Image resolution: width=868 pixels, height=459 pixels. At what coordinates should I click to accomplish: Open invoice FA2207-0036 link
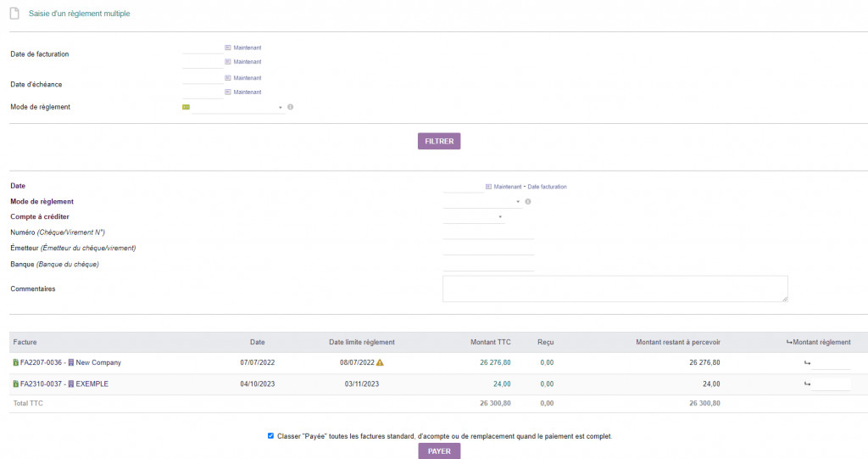click(41, 362)
